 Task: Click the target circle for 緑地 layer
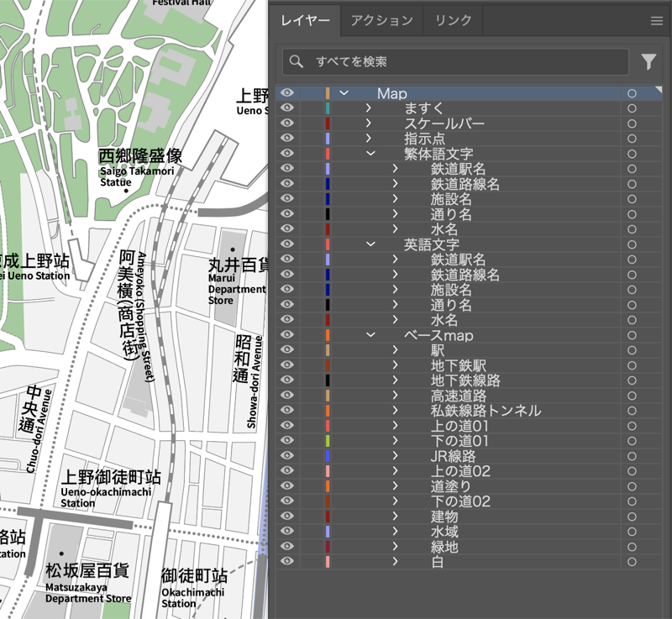pyautogui.click(x=632, y=547)
